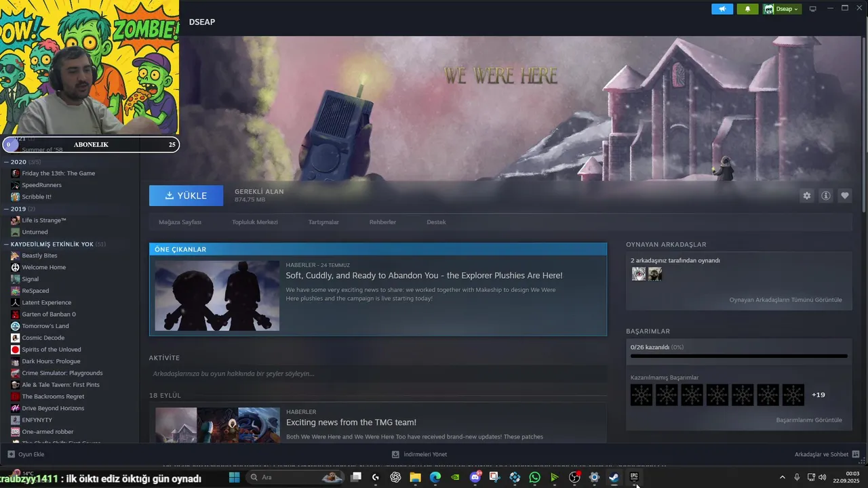Add We Were Here to favorites heart
This screenshot has height=488, width=868.
(845, 196)
